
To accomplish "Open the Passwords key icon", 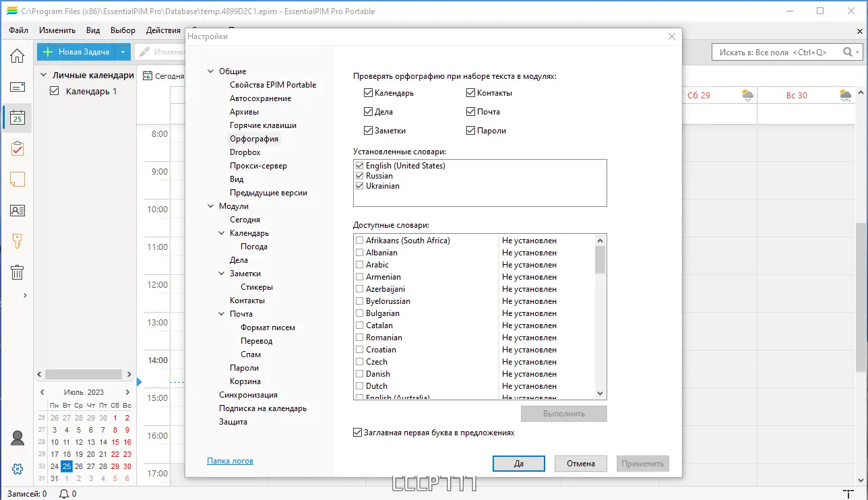I will click(x=17, y=241).
